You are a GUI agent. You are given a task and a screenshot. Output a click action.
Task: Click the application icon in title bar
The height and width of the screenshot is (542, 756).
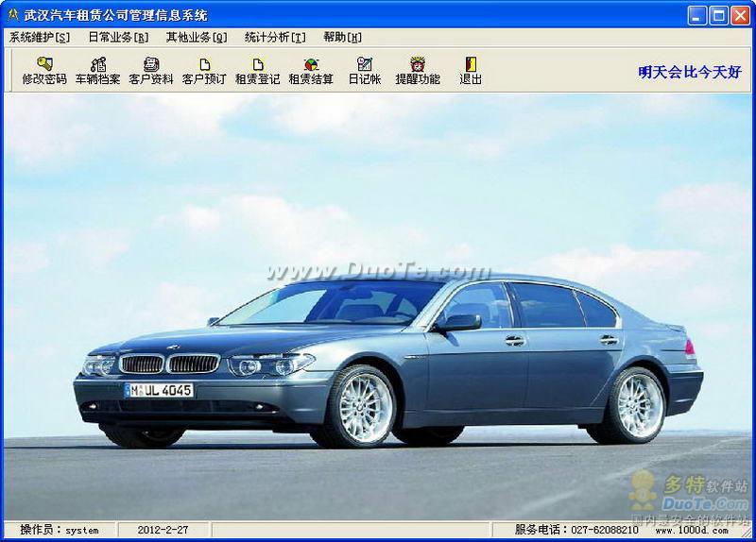13,15
